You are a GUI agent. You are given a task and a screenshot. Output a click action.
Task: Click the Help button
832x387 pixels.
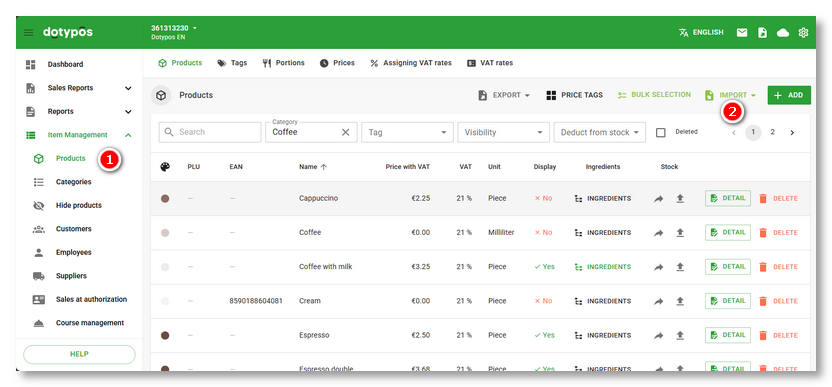point(79,355)
